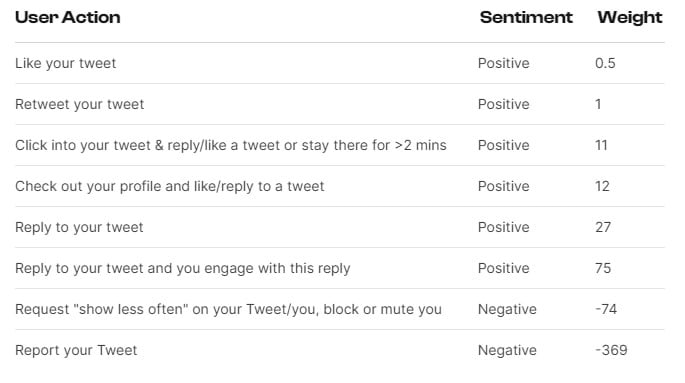Click the -74 weight value
The image size is (685, 383).
(x=606, y=309)
